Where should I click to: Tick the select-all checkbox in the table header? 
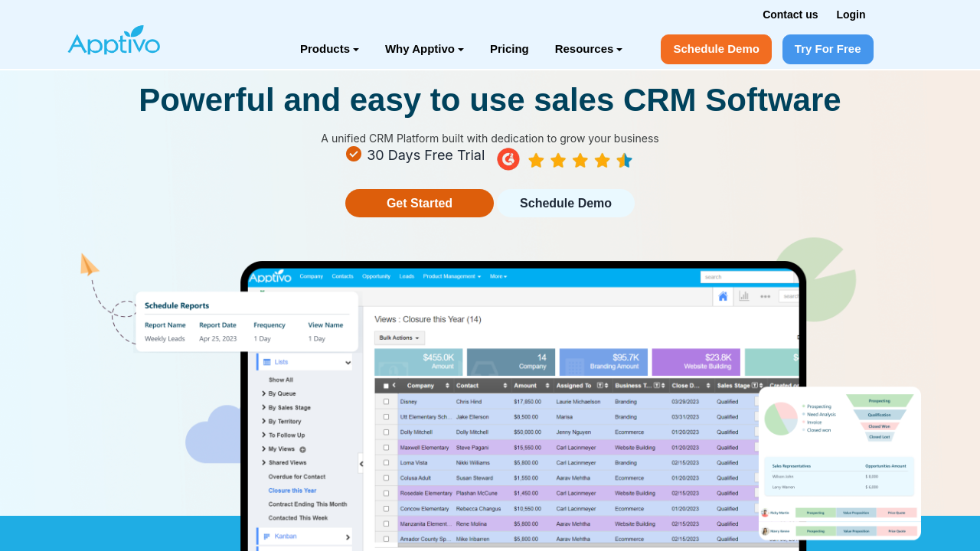386,386
